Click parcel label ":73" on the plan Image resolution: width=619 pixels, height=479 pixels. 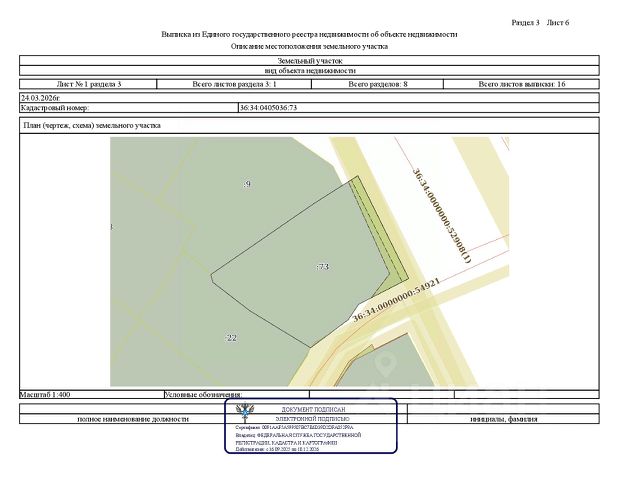(323, 267)
